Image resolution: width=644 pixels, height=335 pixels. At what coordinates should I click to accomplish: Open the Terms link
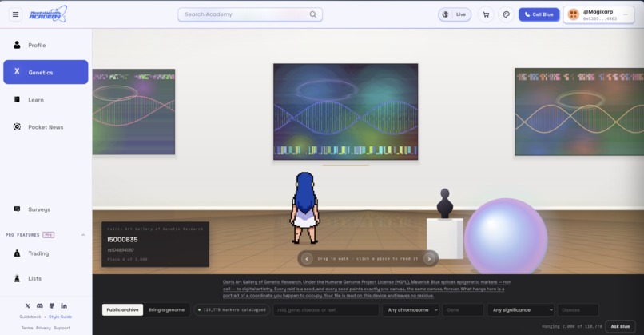tap(27, 328)
